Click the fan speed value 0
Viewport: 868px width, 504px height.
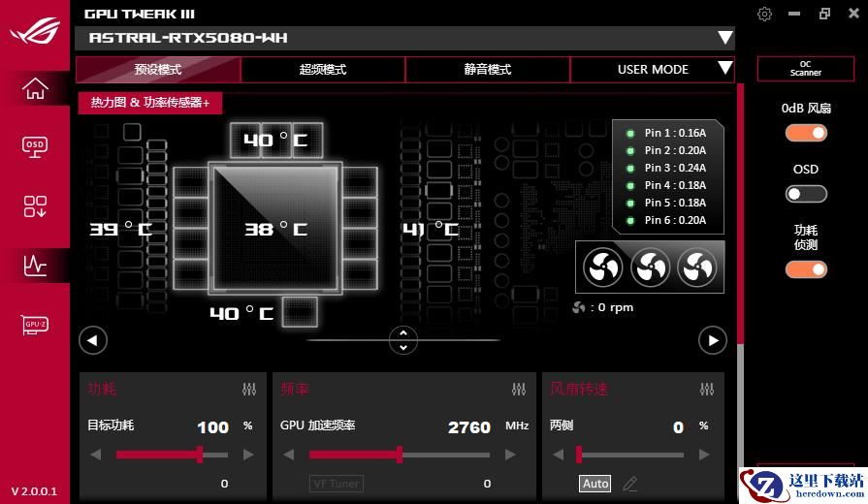point(678,427)
